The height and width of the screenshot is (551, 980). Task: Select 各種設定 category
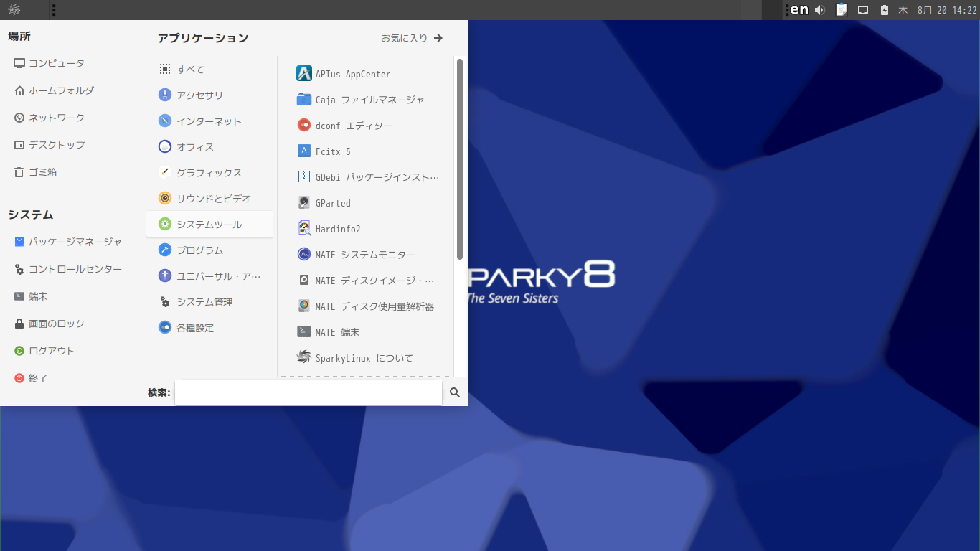[x=209, y=328]
